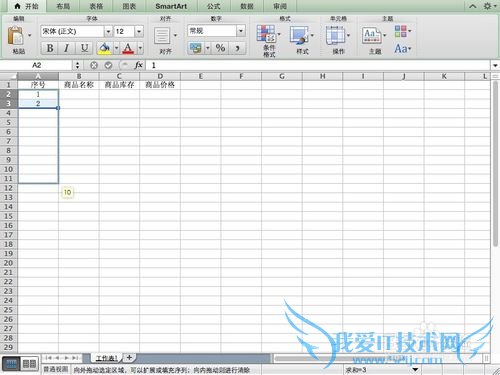Go to the last sheet
The height and width of the screenshot is (375, 500).
75,358
